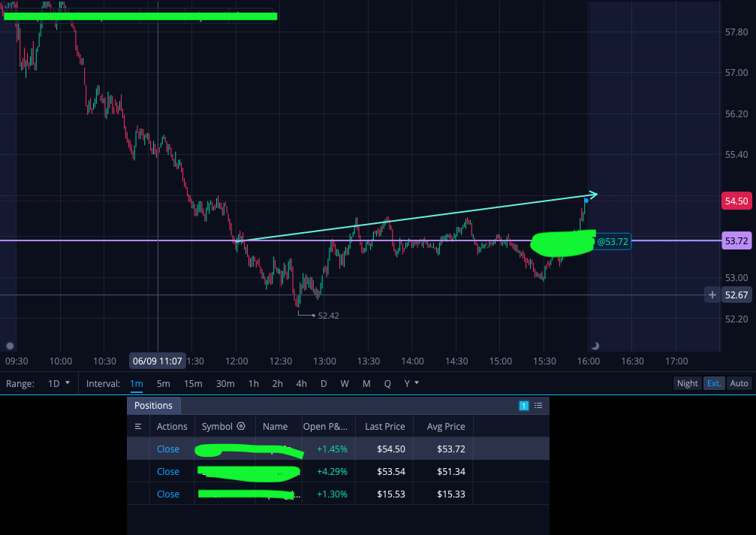Screen dimensions: 756x535
Task: Open the Positions table hamburger menu
Action: 138,427
